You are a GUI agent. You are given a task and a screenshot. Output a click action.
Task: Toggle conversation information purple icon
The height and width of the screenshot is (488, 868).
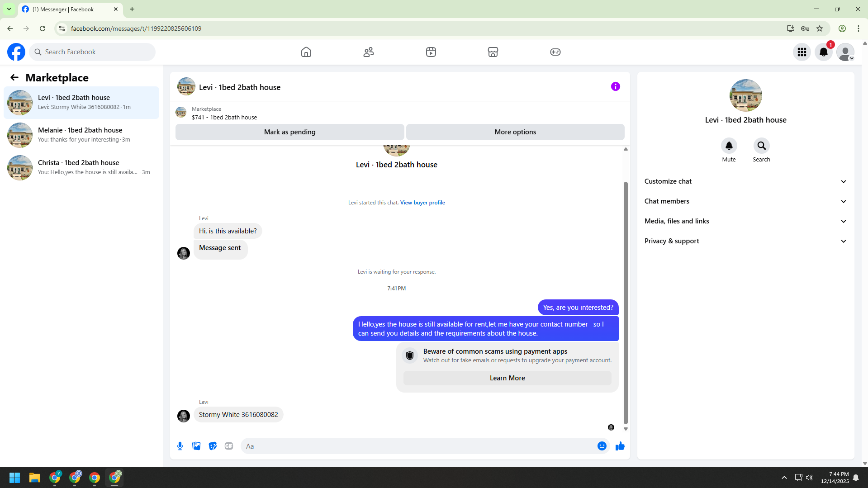pos(616,86)
